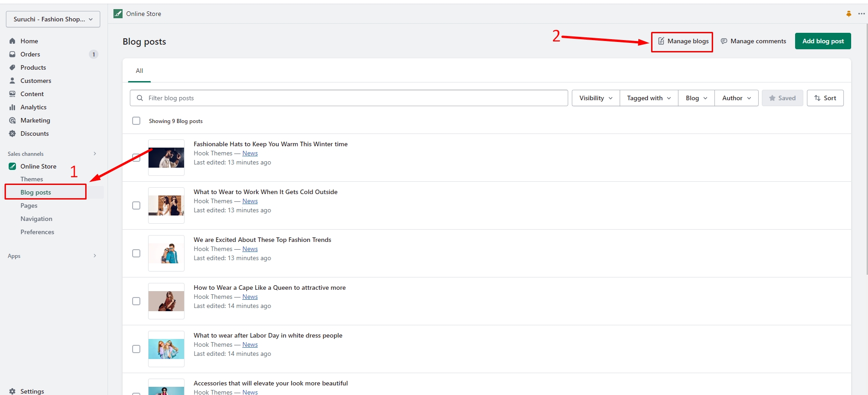Expand the Tagged with filter dropdown
The image size is (868, 395).
(648, 98)
